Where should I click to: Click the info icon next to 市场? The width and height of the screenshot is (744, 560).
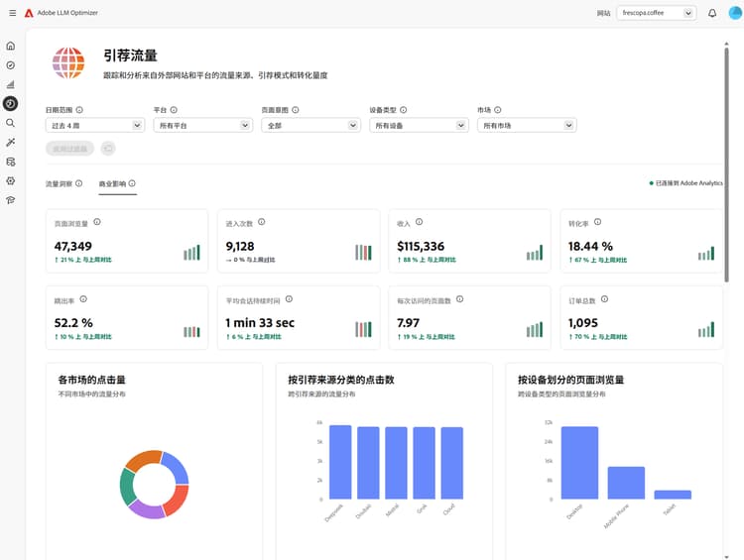[x=498, y=110]
